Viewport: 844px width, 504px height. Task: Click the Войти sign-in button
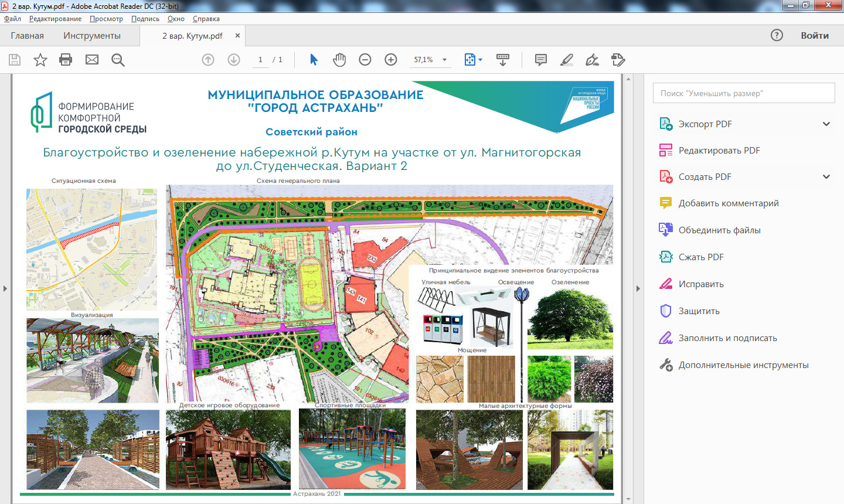(x=815, y=35)
